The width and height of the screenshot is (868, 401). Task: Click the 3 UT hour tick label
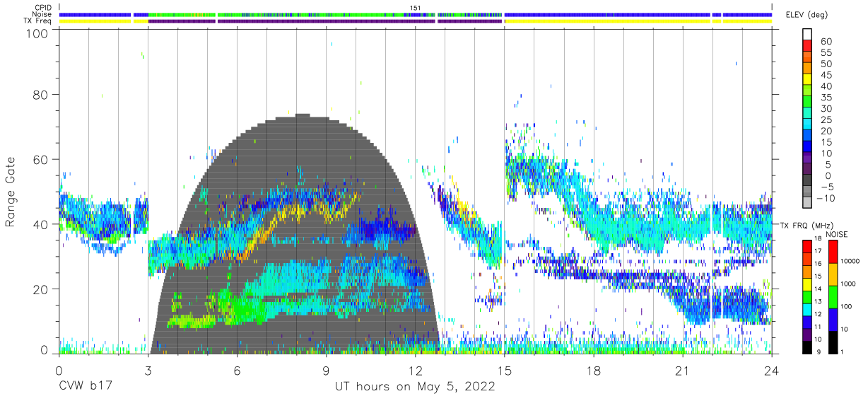click(148, 371)
